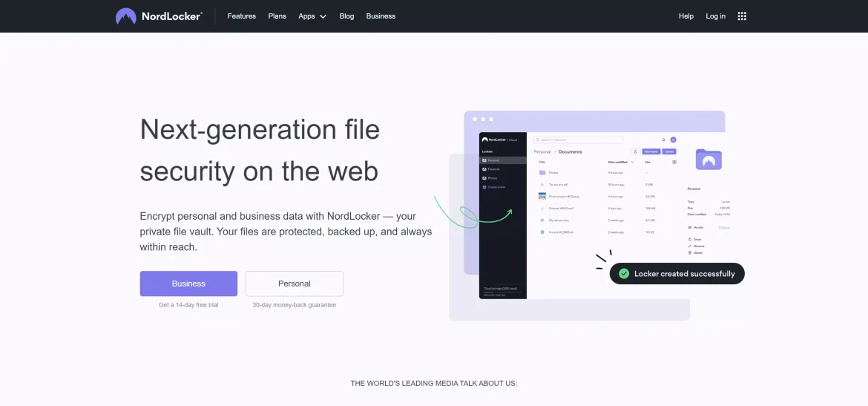This screenshot has width=868, height=406.
Task: Click the cloud storage usage bar in the preview
Action: [x=503, y=292]
